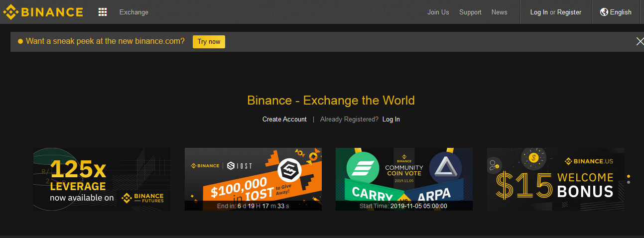Image resolution: width=644 pixels, height=238 pixels.
Task: Click the Binance logo in the header
Action: point(43,12)
